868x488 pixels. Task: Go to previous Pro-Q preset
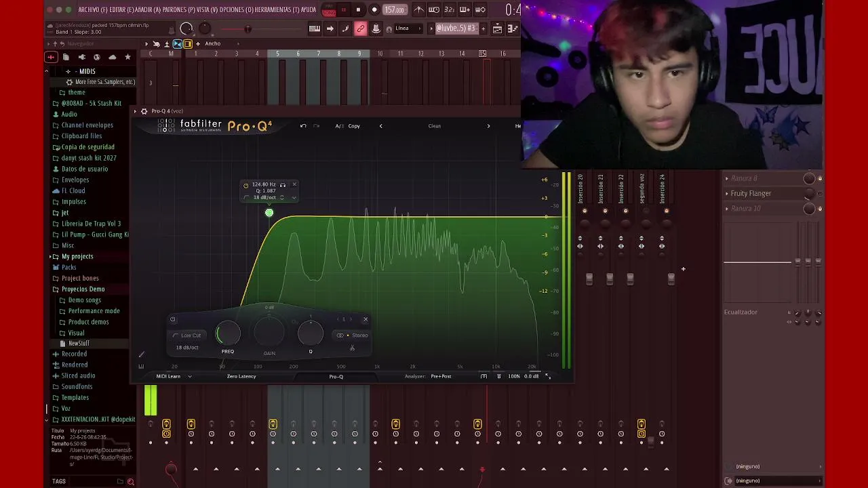tap(380, 126)
